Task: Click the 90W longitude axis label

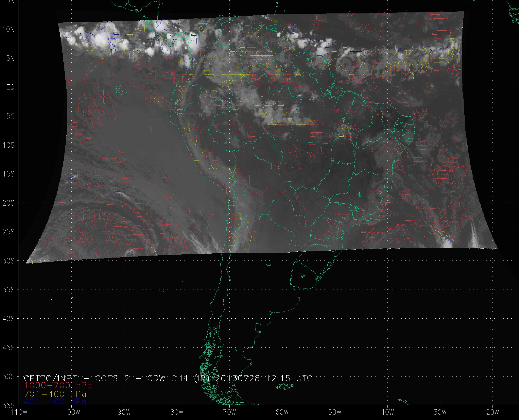Action: tap(124, 412)
